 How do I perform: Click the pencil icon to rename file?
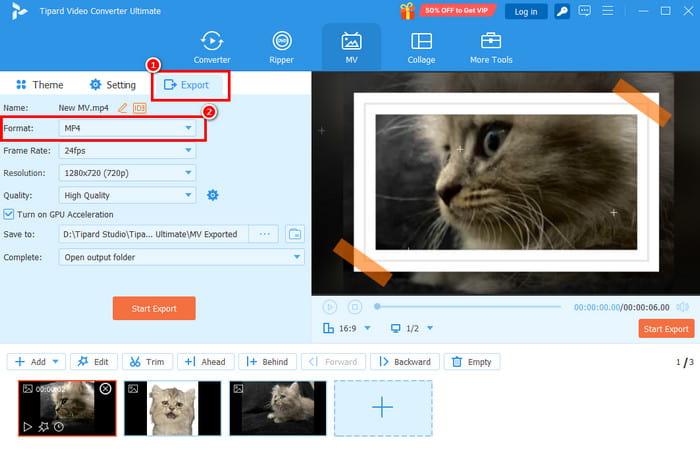pyautogui.click(x=123, y=108)
